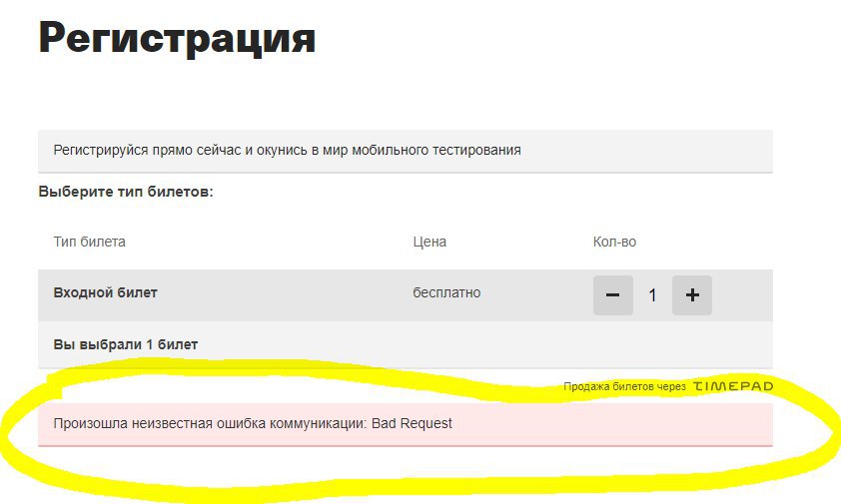Click the 'бесплатно' price text
The width and height of the screenshot is (841, 504).
[446, 292]
